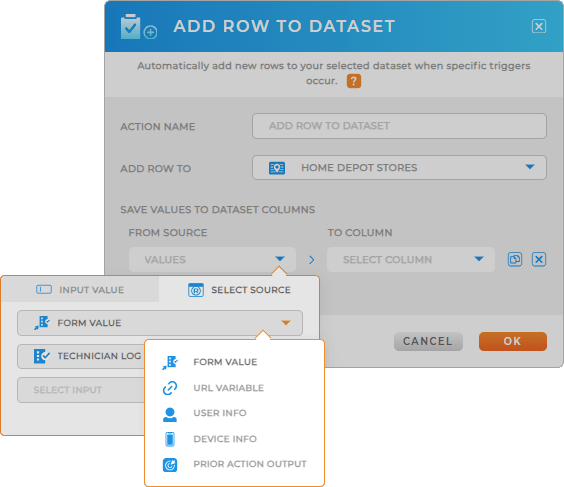The image size is (564, 487).
Task: Open the Form Value source type dropdown
Action: click(x=160, y=323)
